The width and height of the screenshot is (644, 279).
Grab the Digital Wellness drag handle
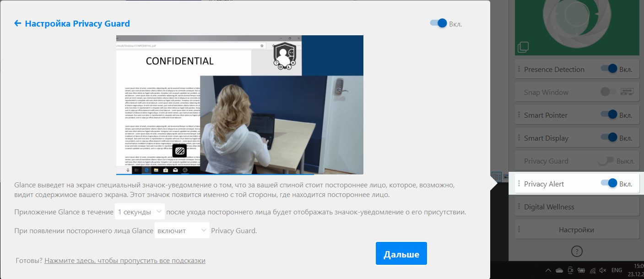point(519,207)
